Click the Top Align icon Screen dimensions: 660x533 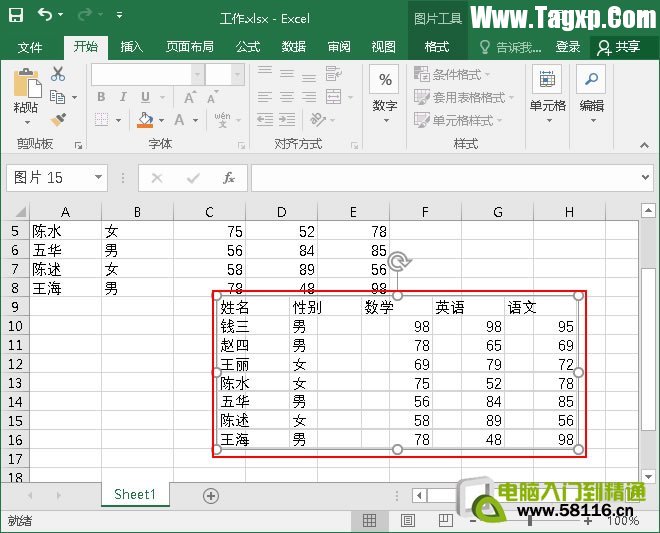(265, 69)
